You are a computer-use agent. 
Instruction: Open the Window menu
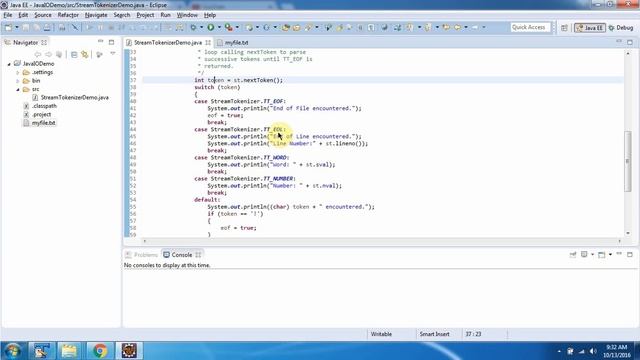click(x=187, y=15)
